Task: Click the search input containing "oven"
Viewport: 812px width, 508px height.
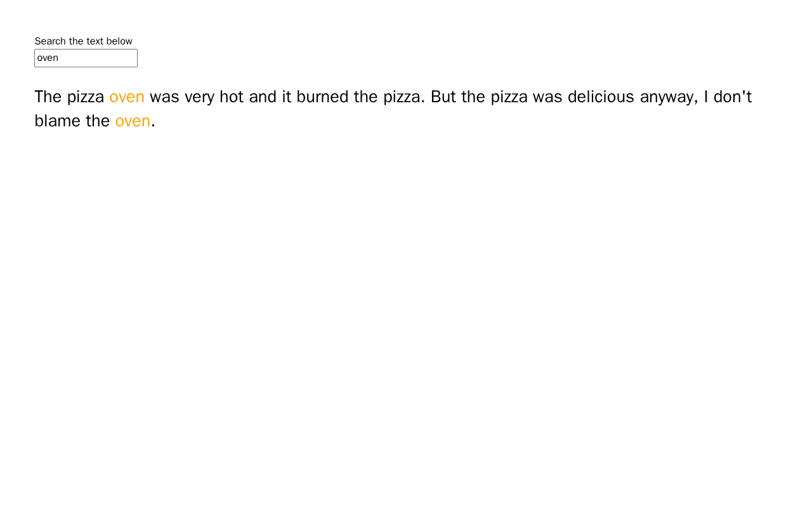Action: 86,58
